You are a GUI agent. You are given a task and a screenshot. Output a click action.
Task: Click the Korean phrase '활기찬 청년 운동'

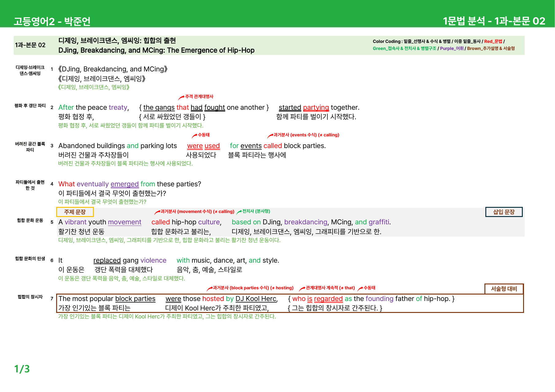click(x=81, y=232)
